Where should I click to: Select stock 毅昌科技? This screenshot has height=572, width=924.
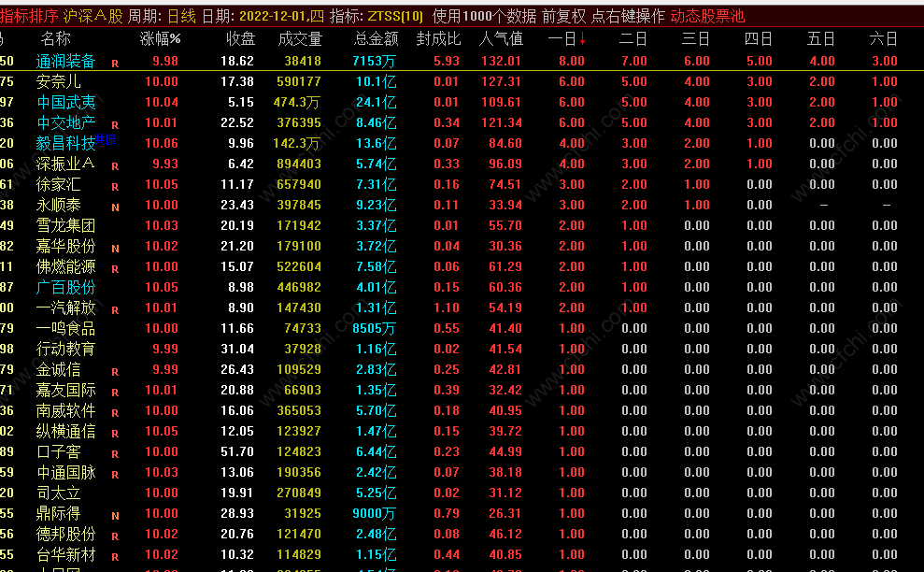pos(65,143)
